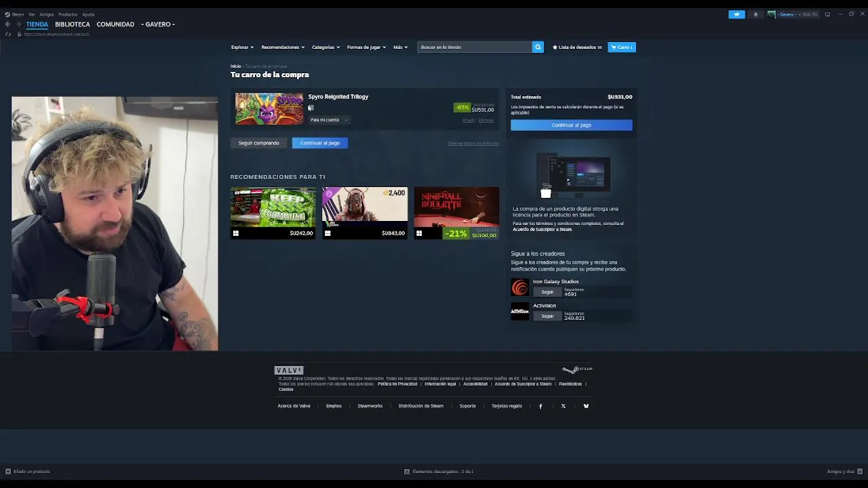Screen dimensions: 868x488
Task: Expand the Categorías menu
Action: [x=326, y=47]
